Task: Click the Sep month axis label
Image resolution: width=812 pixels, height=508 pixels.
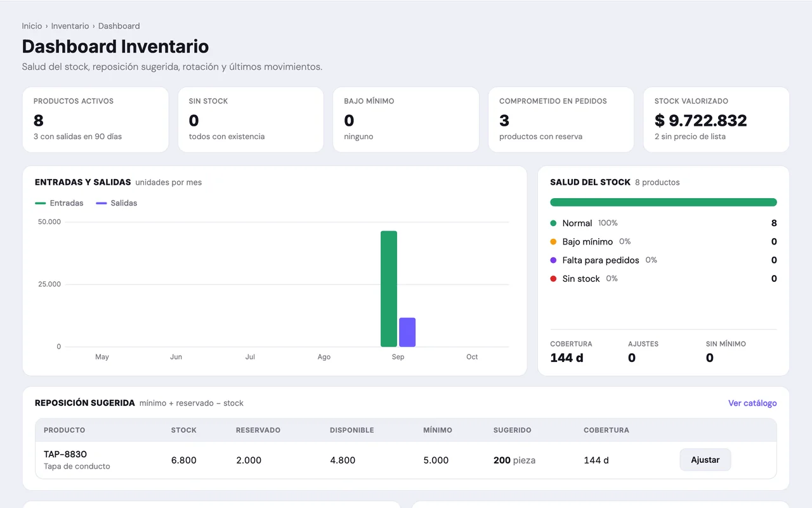Action: pos(398,357)
